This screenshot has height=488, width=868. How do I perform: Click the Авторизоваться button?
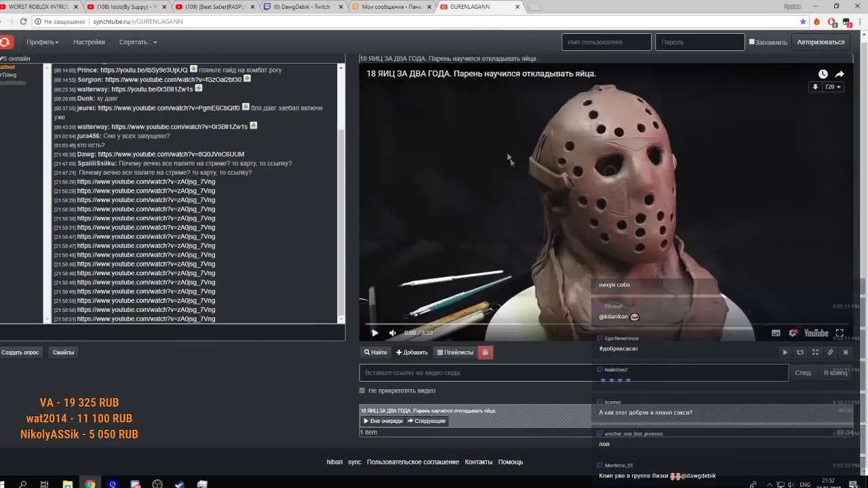(x=821, y=42)
